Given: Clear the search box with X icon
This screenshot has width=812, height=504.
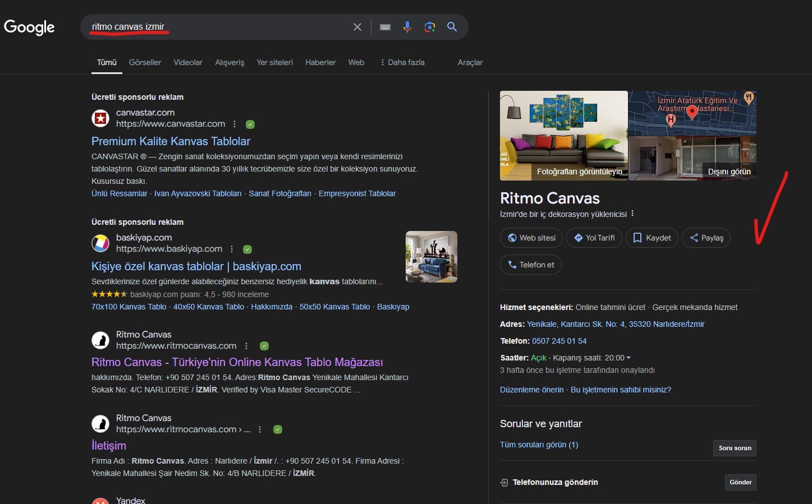Looking at the screenshot, I should [357, 27].
